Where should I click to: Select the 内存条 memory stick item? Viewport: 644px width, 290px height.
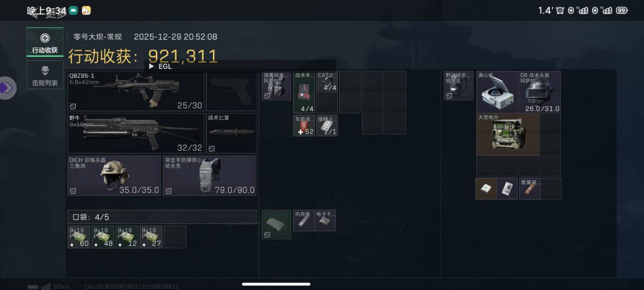click(304, 221)
